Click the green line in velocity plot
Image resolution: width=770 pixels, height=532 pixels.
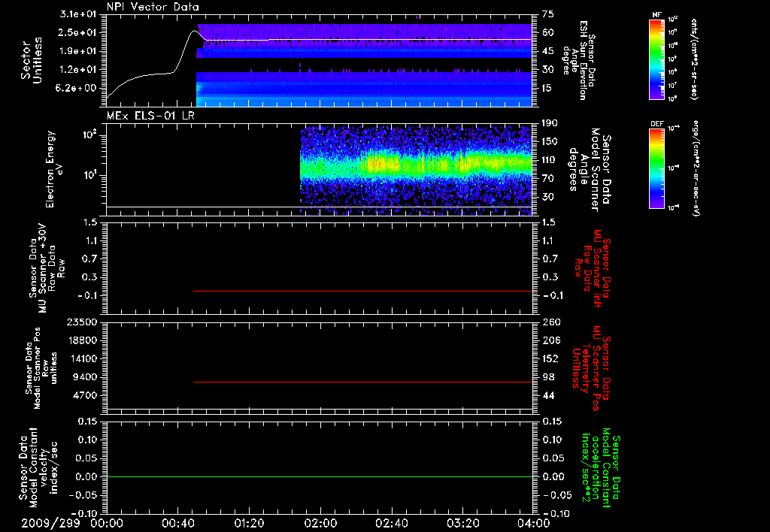320,476
